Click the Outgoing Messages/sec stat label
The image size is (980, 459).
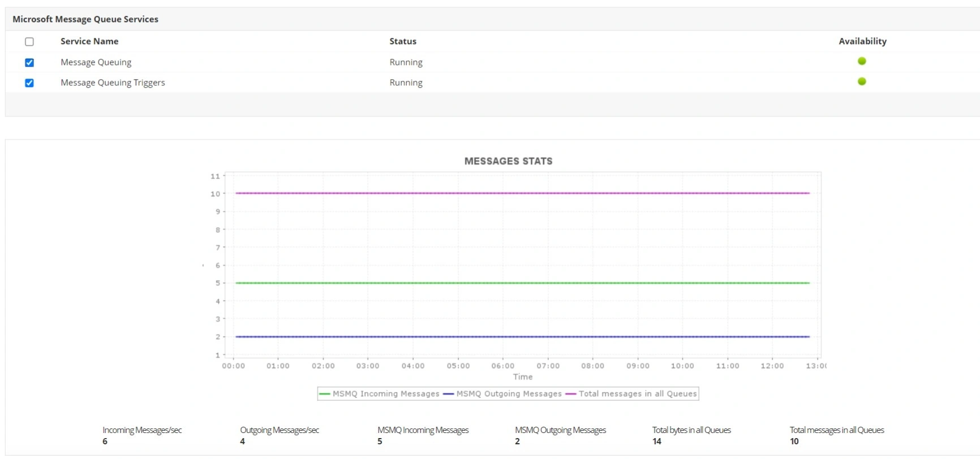pyautogui.click(x=280, y=430)
